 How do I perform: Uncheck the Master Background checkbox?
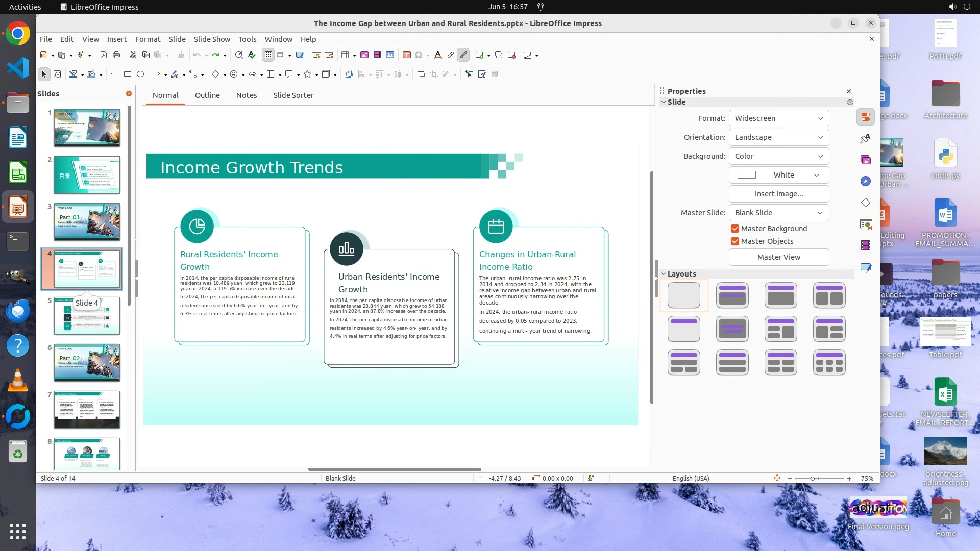click(735, 229)
